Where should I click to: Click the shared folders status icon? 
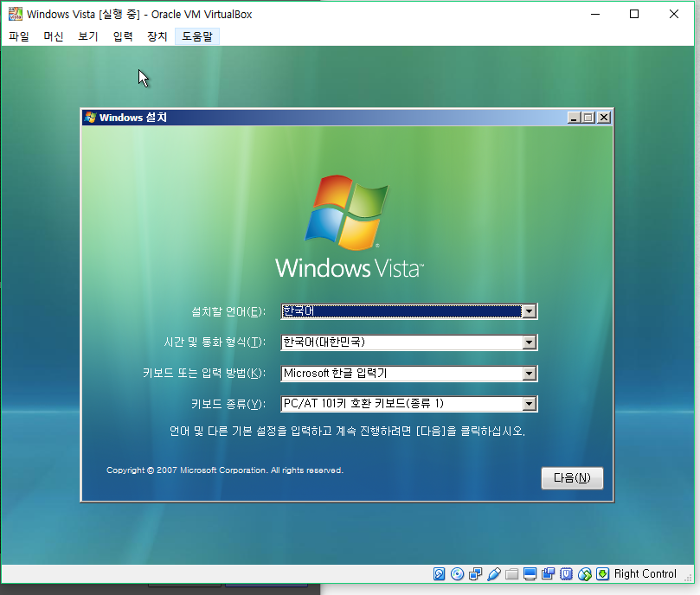[x=511, y=574]
